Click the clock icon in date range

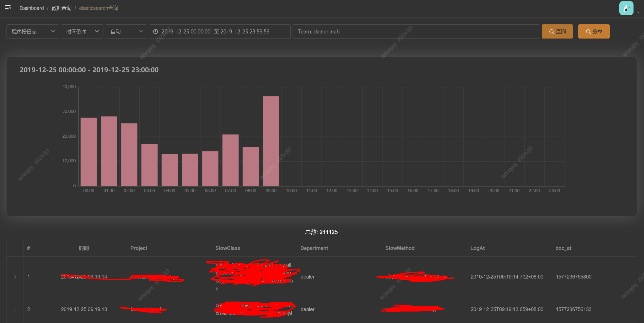(156, 31)
